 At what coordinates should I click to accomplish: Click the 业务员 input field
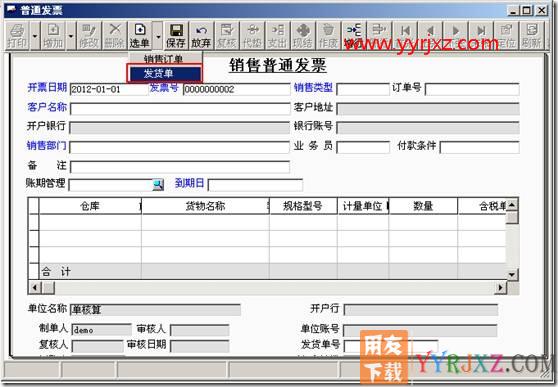pos(363,147)
